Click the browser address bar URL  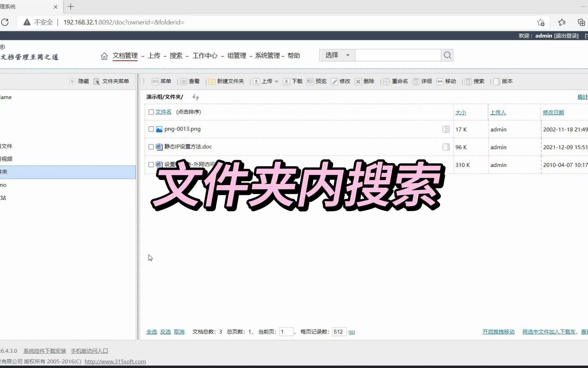pos(124,22)
